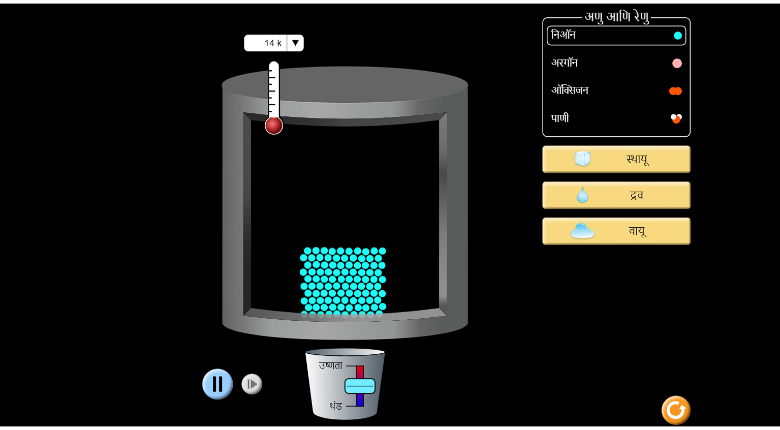Click the cloud icon for gas state

(x=582, y=231)
